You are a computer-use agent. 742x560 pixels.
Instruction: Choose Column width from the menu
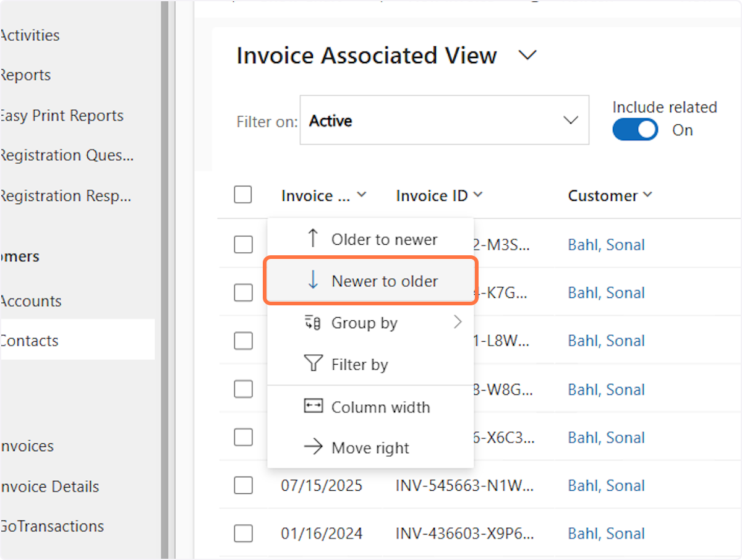[x=370, y=407]
